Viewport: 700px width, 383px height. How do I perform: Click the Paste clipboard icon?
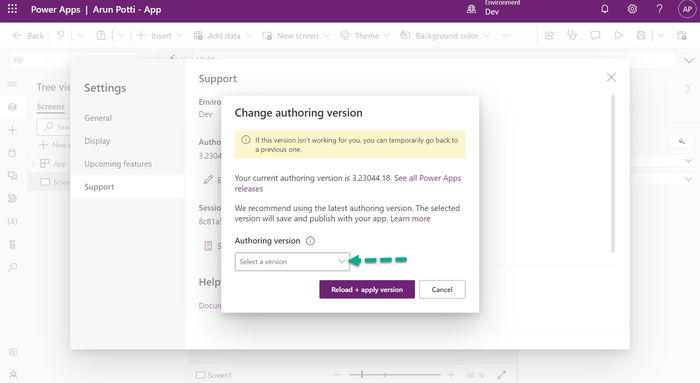pos(101,35)
